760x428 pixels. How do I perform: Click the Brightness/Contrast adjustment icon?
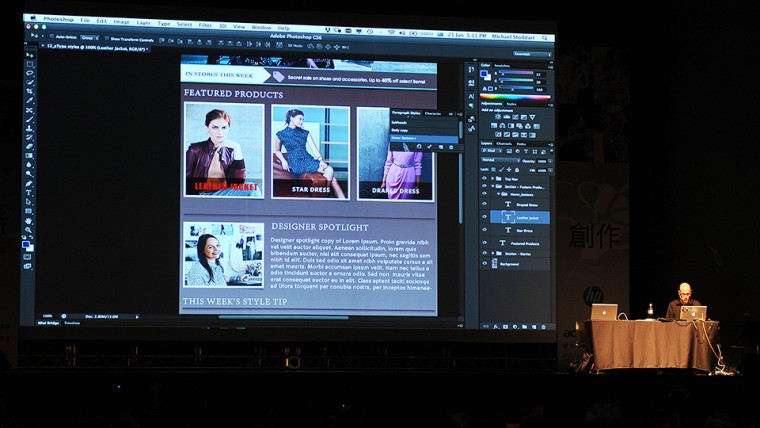point(498,117)
